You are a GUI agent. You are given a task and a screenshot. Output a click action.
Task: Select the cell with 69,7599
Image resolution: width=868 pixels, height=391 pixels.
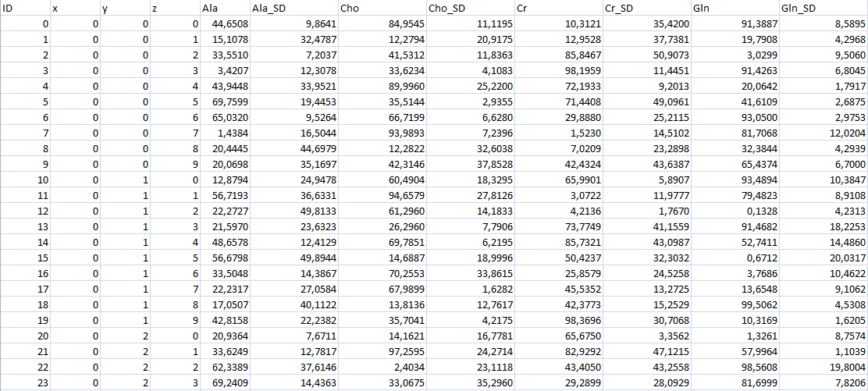(224, 101)
